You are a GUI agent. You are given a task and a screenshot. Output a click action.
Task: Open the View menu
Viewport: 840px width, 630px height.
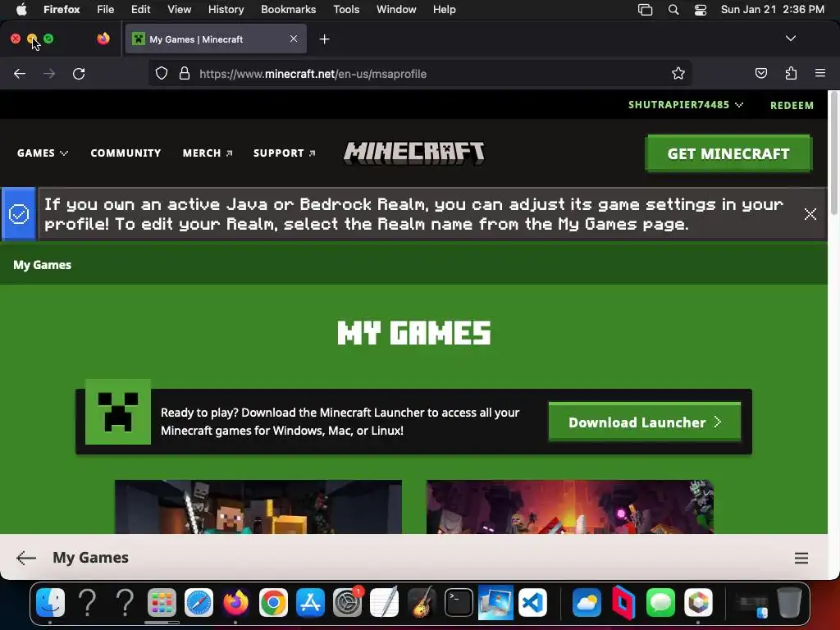[179, 10]
